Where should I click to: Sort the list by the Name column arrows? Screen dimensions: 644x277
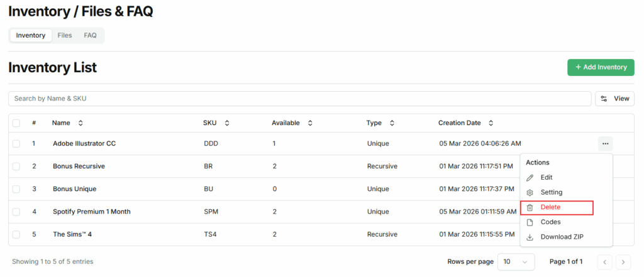[x=80, y=123]
